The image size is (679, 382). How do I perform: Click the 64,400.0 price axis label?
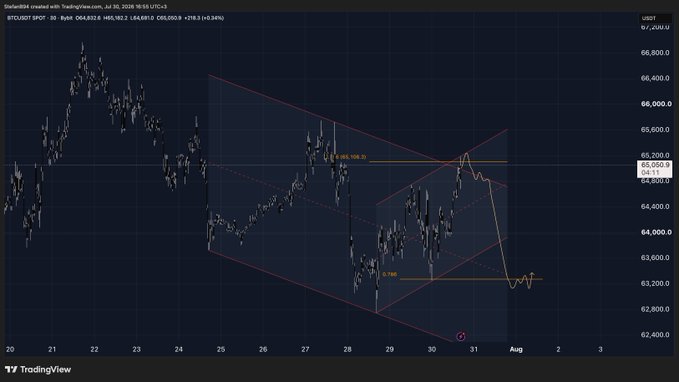coord(655,207)
